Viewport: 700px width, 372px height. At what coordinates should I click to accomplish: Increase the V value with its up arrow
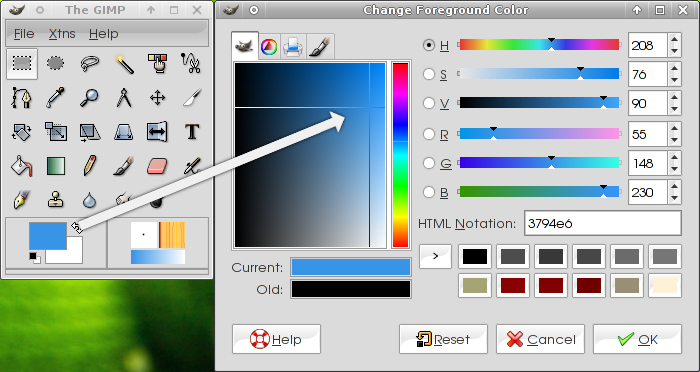pos(674,97)
